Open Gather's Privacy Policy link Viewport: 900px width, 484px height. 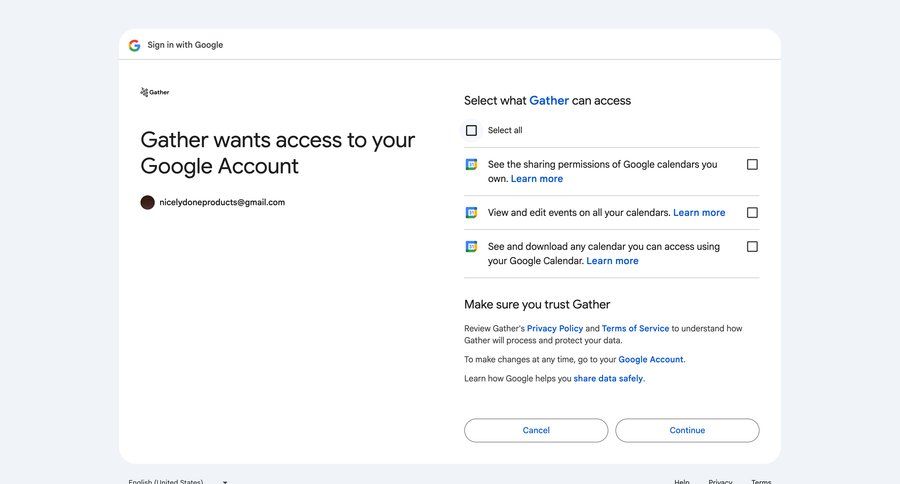pyautogui.click(x=555, y=328)
